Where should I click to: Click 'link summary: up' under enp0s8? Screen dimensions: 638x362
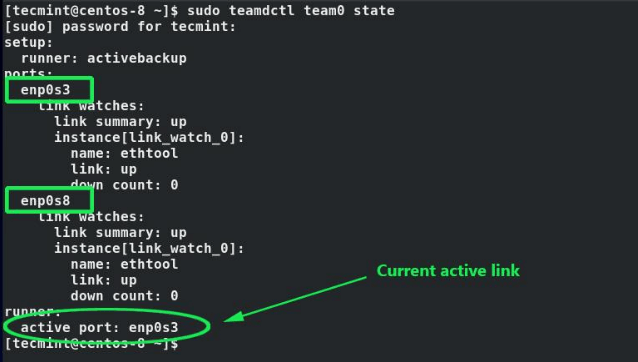pyautogui.click(x=120, y=233)
